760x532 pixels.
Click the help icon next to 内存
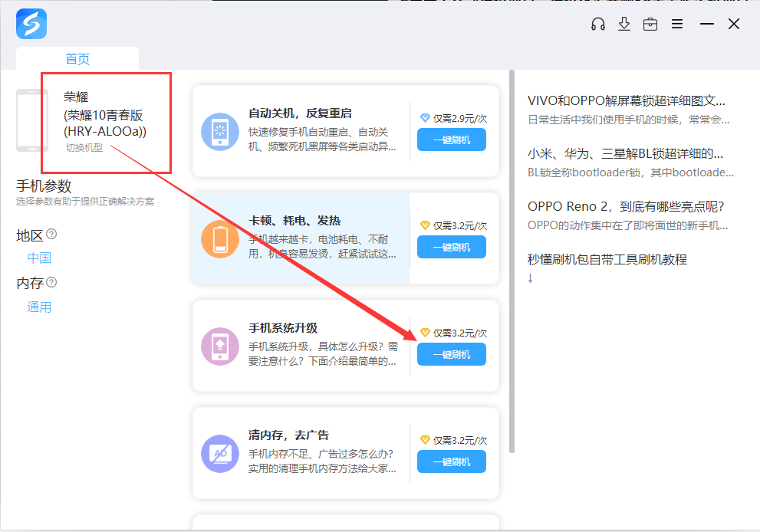(x=51, y=282)
